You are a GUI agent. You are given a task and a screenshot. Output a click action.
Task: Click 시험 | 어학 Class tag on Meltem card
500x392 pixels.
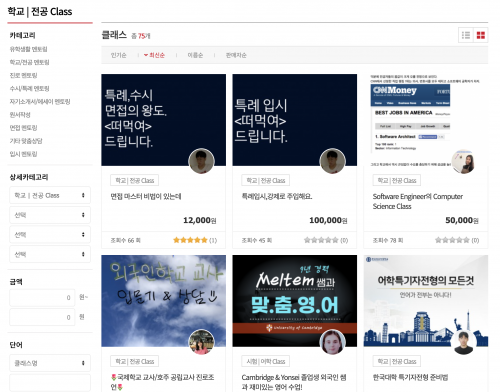(x=266, y=361)
